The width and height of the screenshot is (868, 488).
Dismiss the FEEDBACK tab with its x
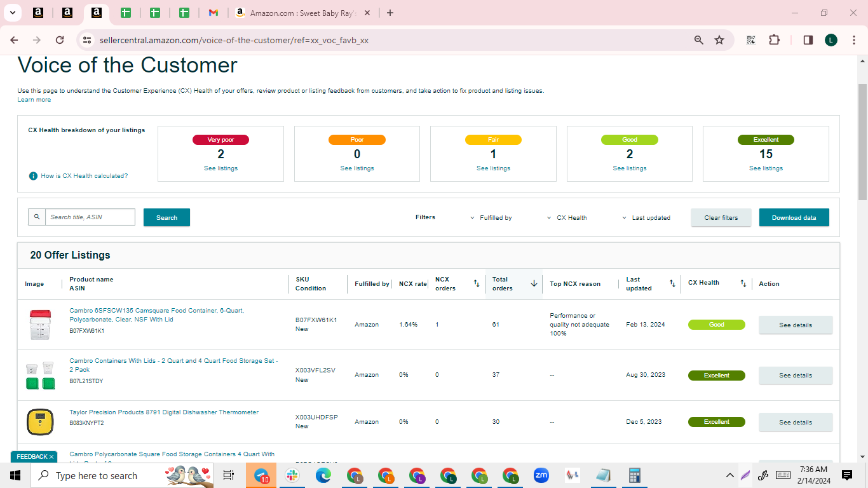(51, 457)
